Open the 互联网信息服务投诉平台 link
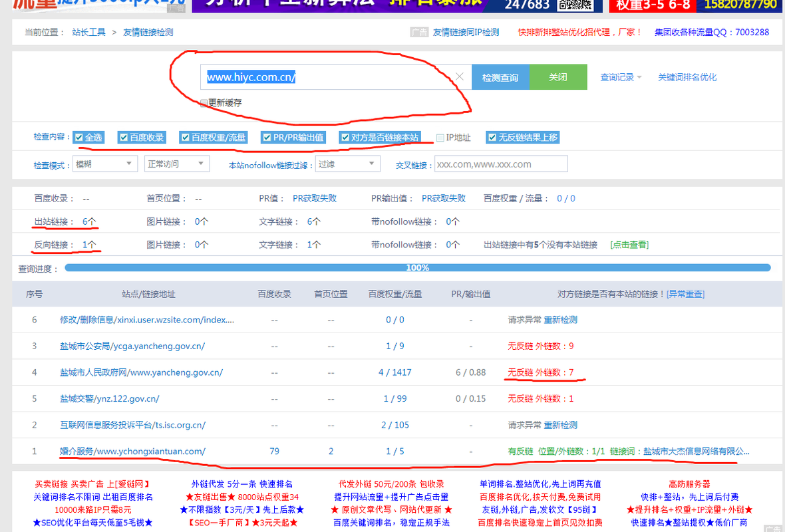This screenshot has width=785, height=532. [132, 425]
